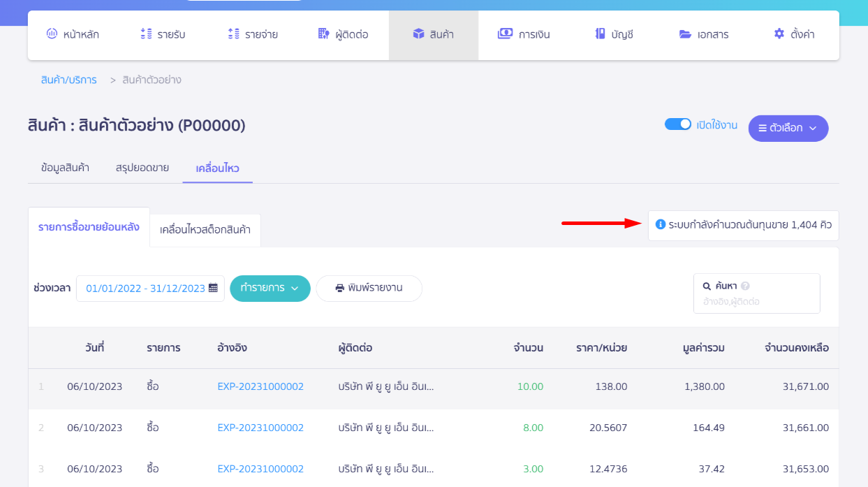This screenshot has height=487, width=868.
Task: Select the เคลื่อนไหวสต็อกสินค้า tab
Action: (x=205, y=230)
